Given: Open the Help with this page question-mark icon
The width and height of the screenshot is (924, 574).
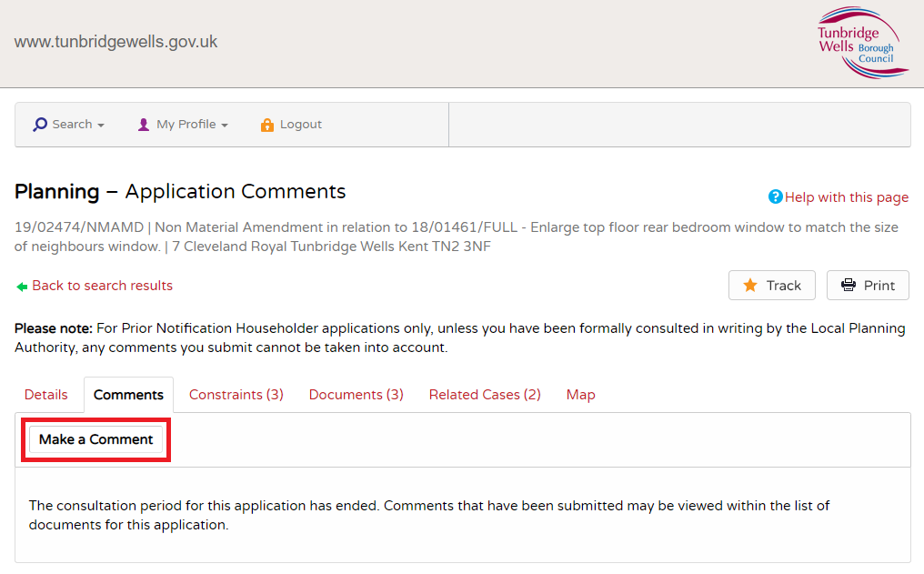Looking at the screenshot, I should click(x=775, y=196).
